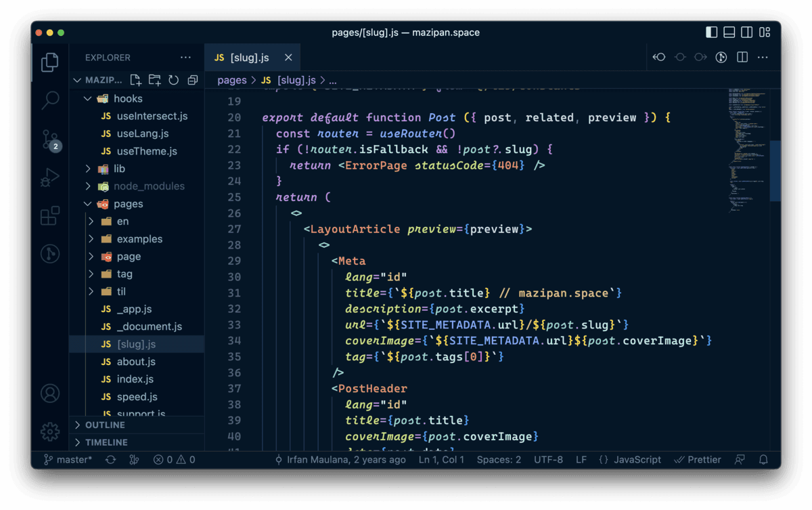Open _app.js file
This screenshot has width=812, height=510.
click(137, 309)
